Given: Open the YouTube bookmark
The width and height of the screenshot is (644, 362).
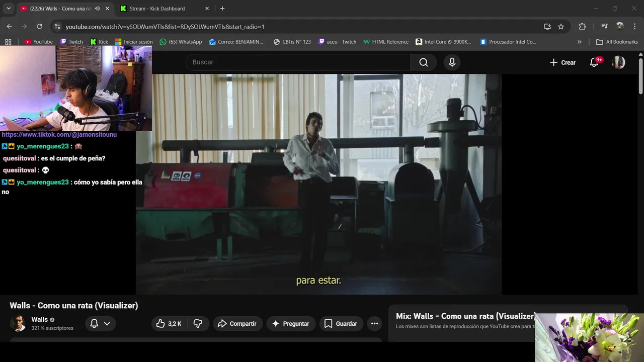Looking at the screenshot, I should tap(39, 42).
